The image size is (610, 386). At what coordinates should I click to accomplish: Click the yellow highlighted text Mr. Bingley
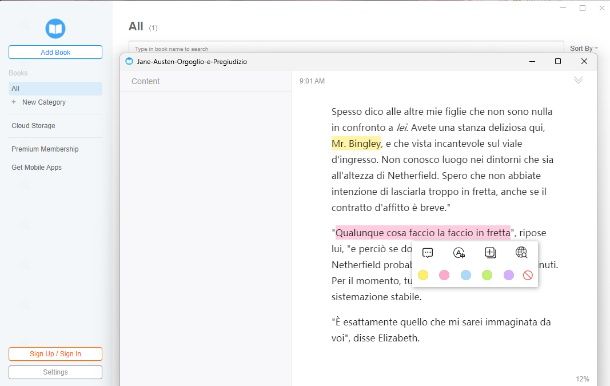pyautogui.click(x=356, y=144)
